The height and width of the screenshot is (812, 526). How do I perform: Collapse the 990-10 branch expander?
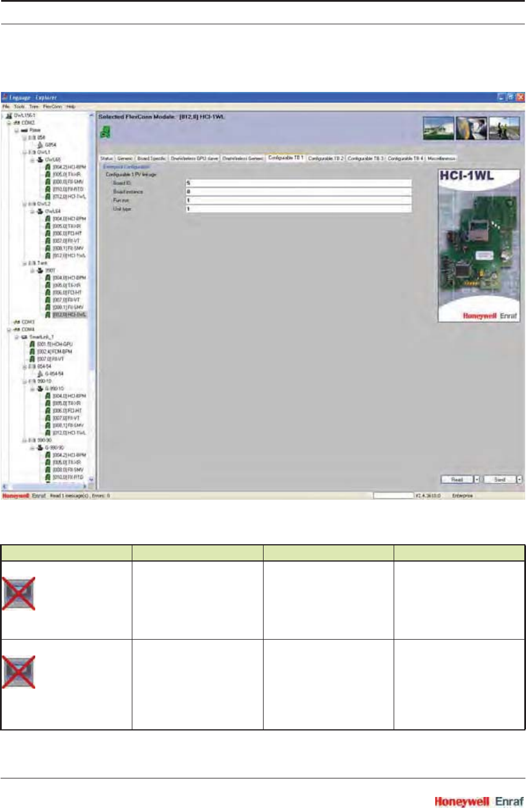(25, 382)
